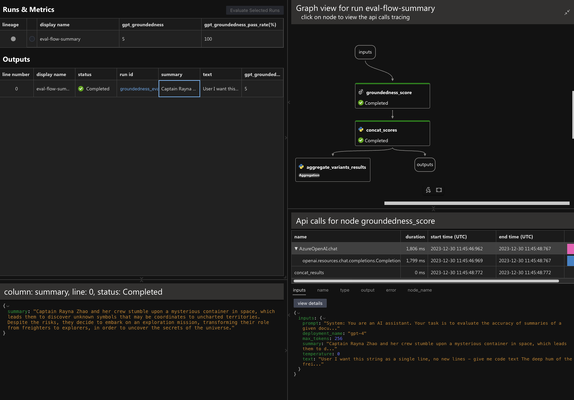Screen dimensions: 574x400
Task: Switch to the output tab
Action: [x=368, y=290]
